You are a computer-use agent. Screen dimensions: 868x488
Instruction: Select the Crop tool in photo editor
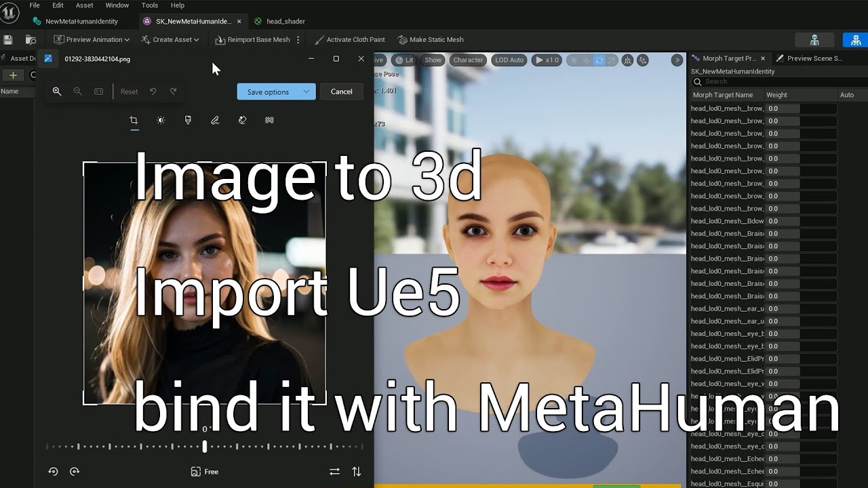click(x=134, y=120)
